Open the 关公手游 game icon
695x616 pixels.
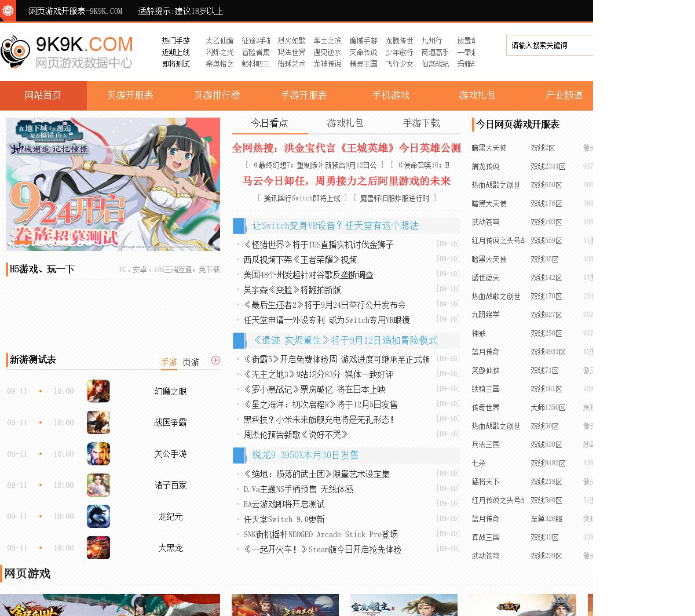tap(98, 454)
